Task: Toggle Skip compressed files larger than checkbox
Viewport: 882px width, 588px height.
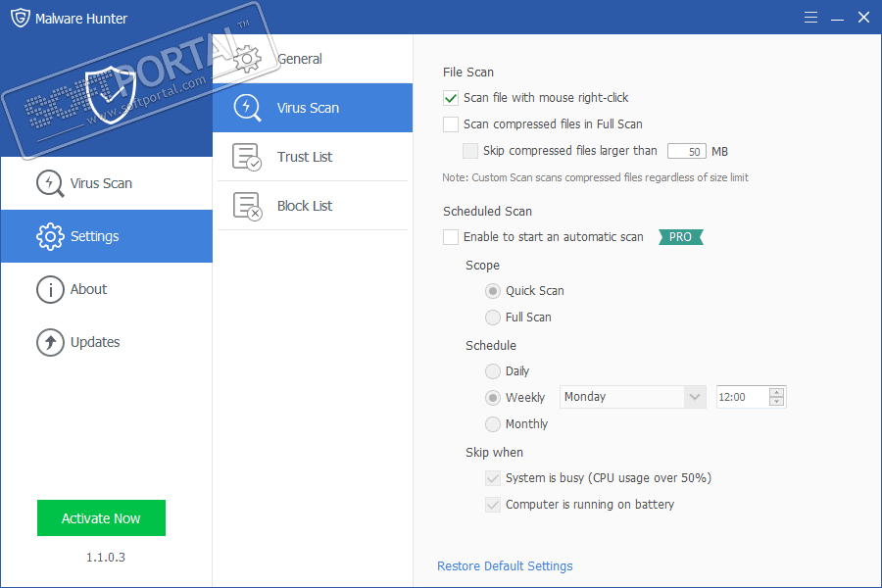Action: [x=470, y=151]
